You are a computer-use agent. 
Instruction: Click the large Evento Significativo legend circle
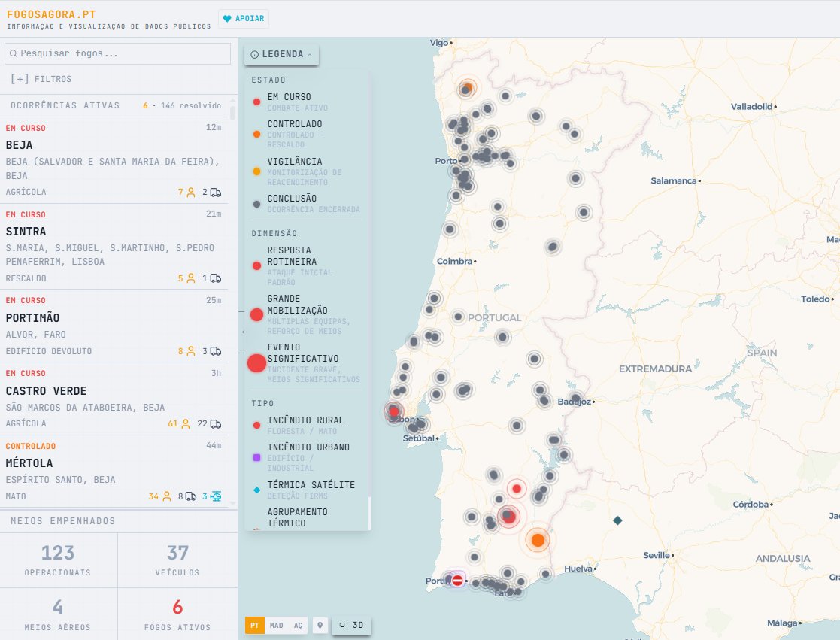click(x=256, y=363)
